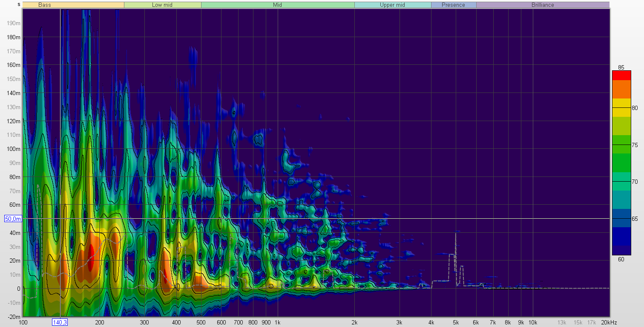
Task: Click the 190m tick on time axis
Action: click(x=14, y=23)
